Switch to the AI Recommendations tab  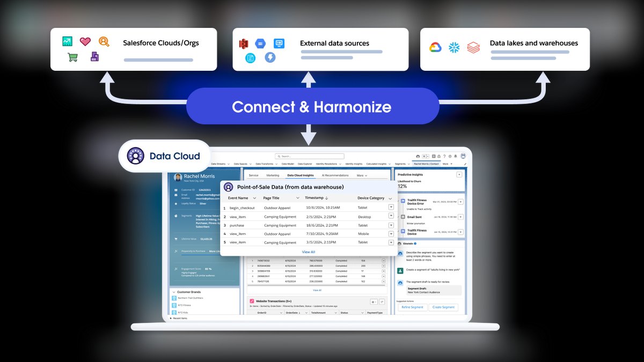(x=335, y=175)
